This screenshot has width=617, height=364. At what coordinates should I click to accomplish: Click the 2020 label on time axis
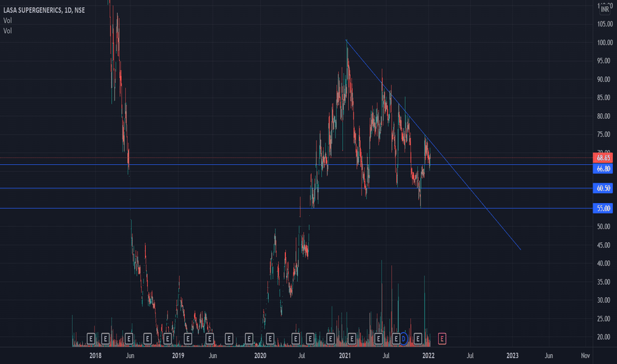pyautogui.click(x=260, y=355)
